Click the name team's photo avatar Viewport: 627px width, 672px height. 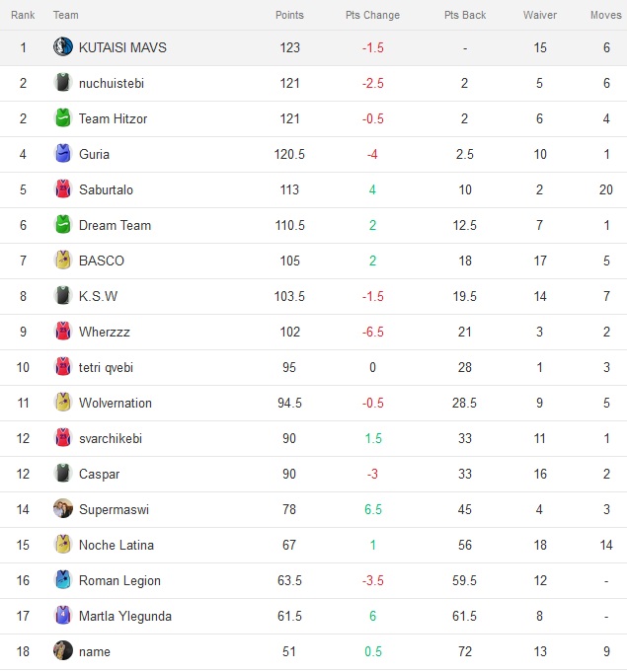(x=63, y=651)
